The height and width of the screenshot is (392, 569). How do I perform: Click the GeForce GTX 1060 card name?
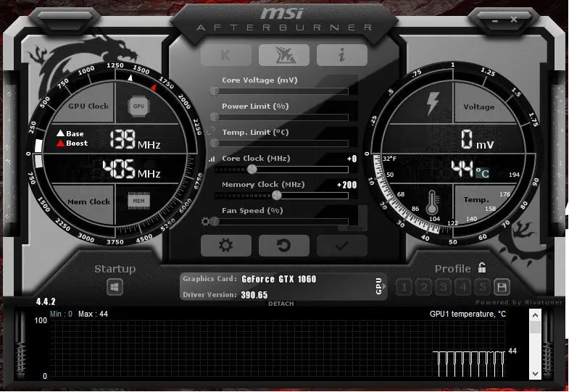(278, 279)
